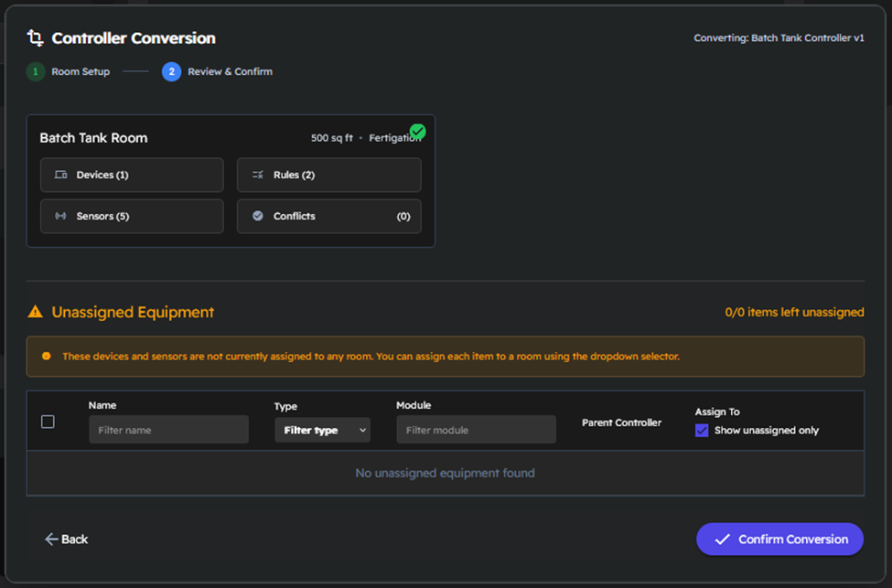
Task: Click the green checkmark badge on room card
Action: point(417,132)
